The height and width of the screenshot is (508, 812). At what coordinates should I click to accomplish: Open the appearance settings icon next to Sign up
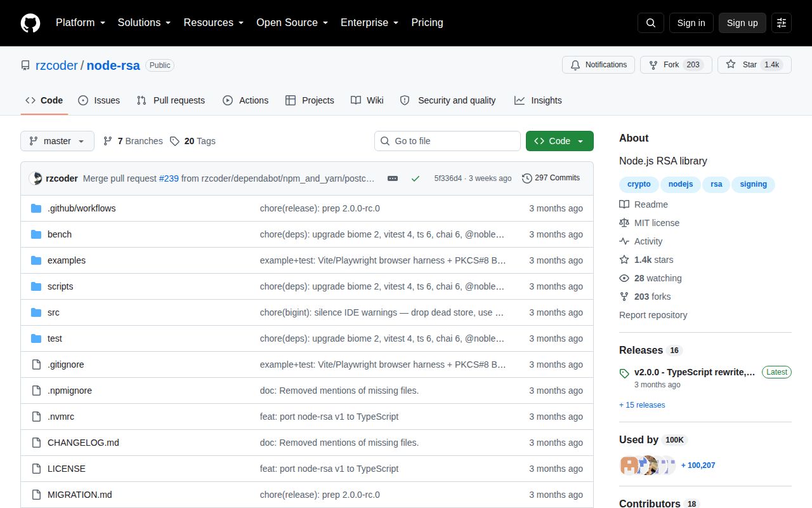(x=782, y=23)
